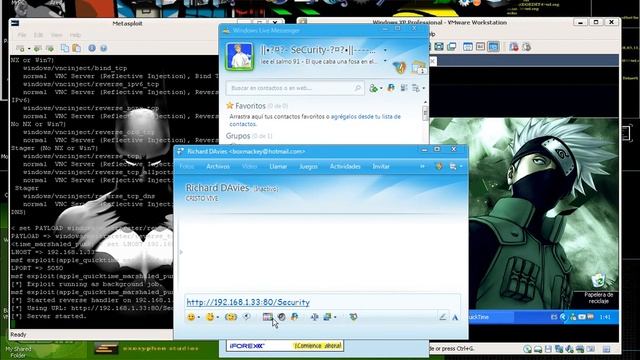Click the add contact icon in the Messenger window
The height and width of the screenshot is (360, 640).
coord(373,88)
